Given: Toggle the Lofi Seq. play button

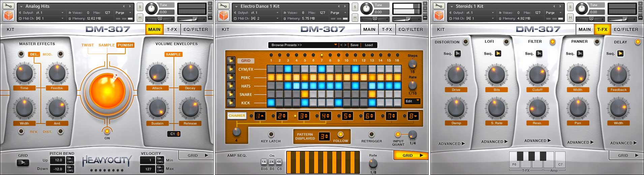Looking at the screenshot, I should (x=498, y=54).
